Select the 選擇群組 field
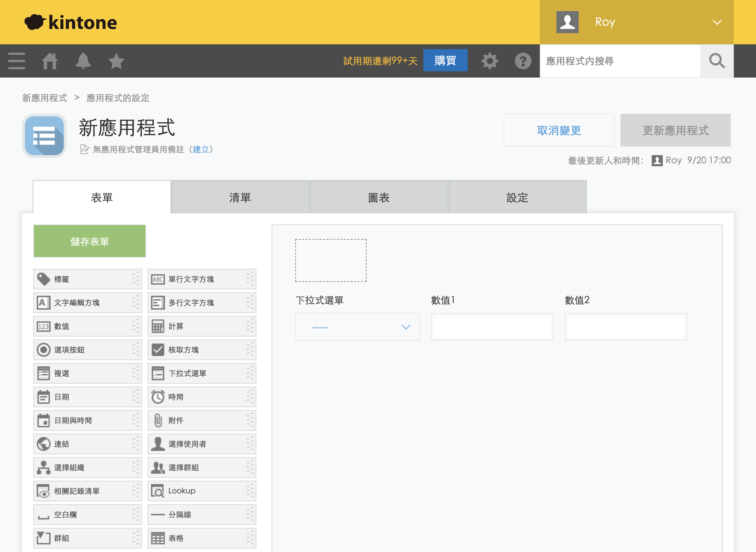Viewport: 756px width, 552px height. (x=202, y=468)
